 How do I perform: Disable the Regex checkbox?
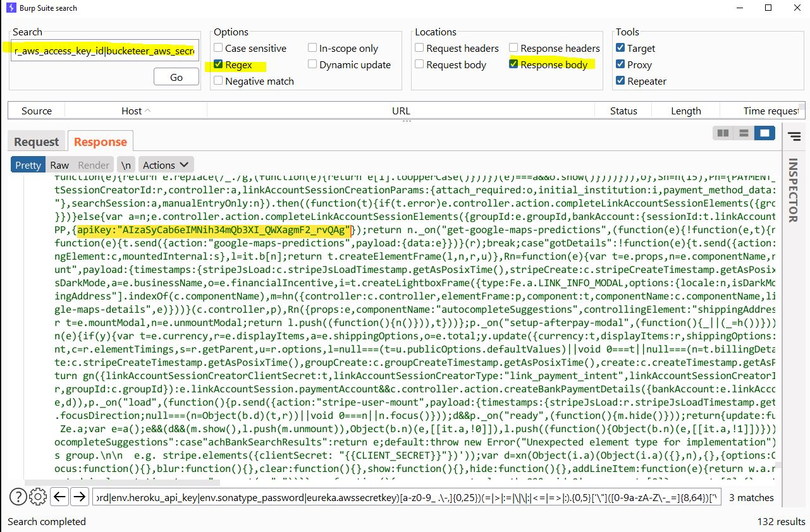(218, 64)
